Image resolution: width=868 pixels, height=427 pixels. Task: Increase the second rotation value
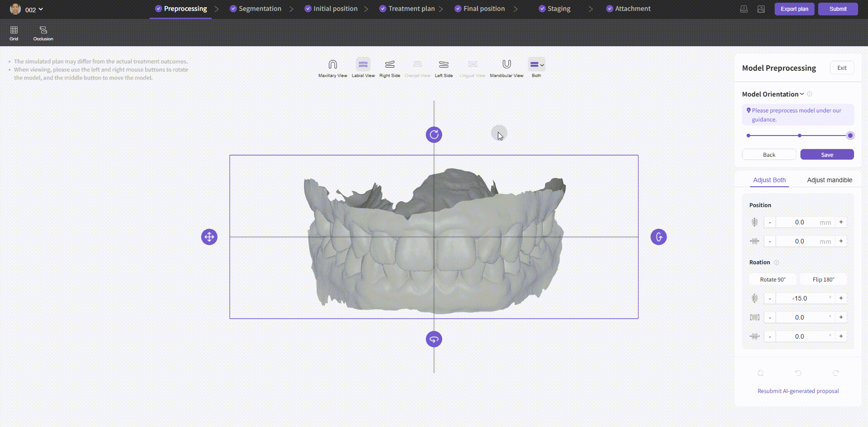841,317
